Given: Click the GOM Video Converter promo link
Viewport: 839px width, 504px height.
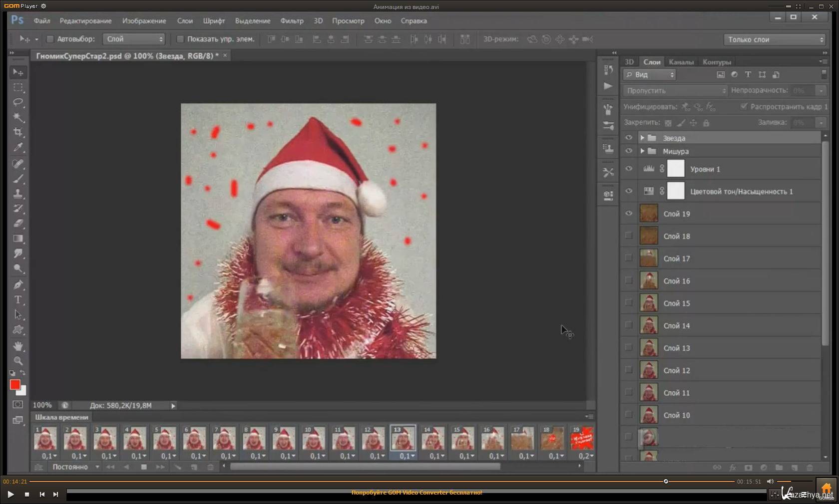Looking at the screenshot, I should pos(417,493).
